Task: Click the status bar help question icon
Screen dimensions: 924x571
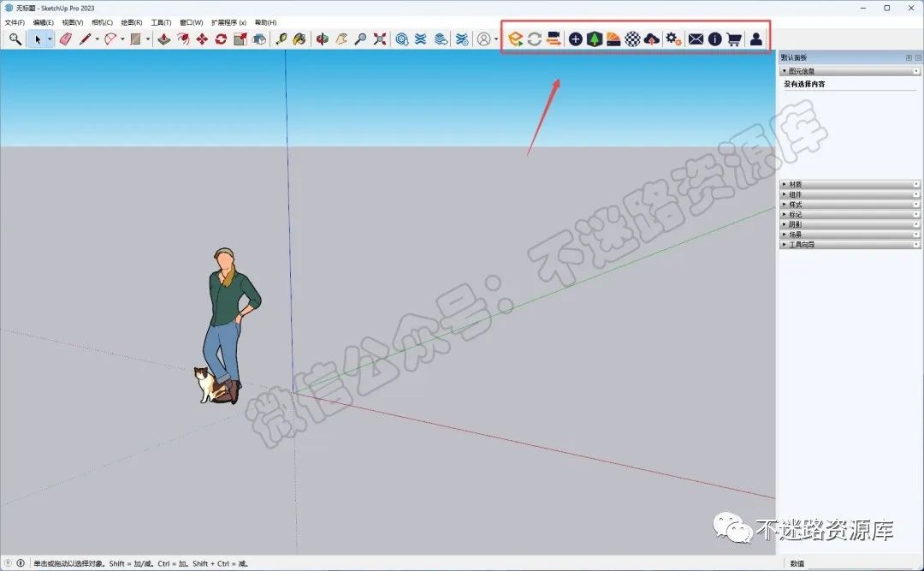Action: pyautogui.click(x=9, y=562)
